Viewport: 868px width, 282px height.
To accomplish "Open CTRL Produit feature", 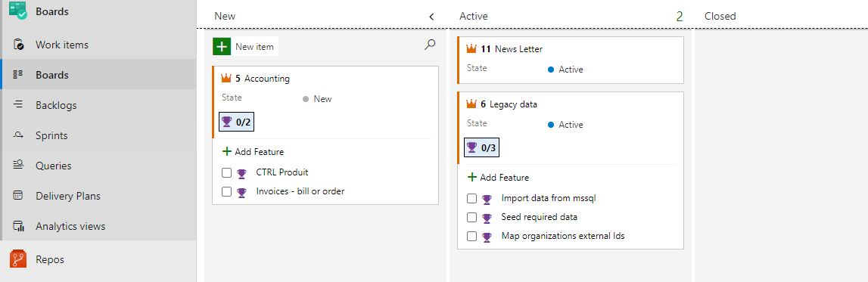I will (x=282, y=172).
